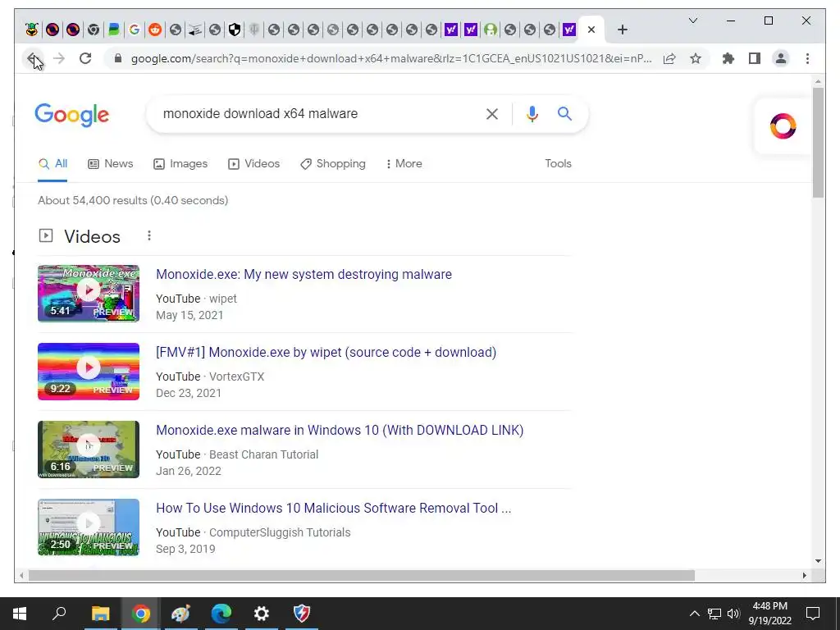The image size is (840, 630).
Task: Switch to News results
Action: click(111, 163)
